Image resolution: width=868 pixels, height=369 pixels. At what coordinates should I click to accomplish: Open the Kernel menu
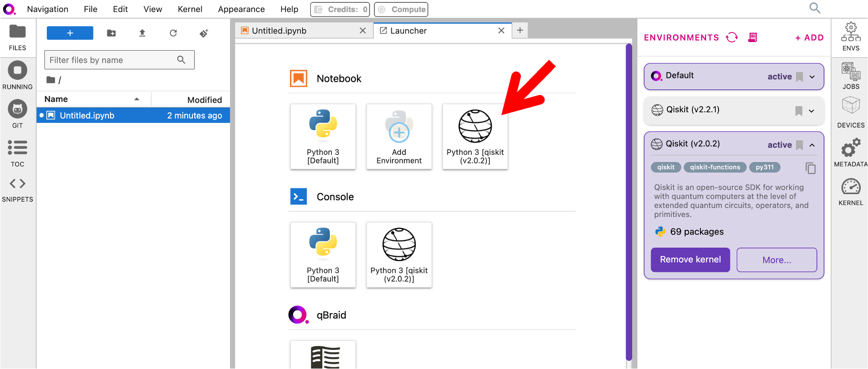pyautogui.click(x=190, y=9)
